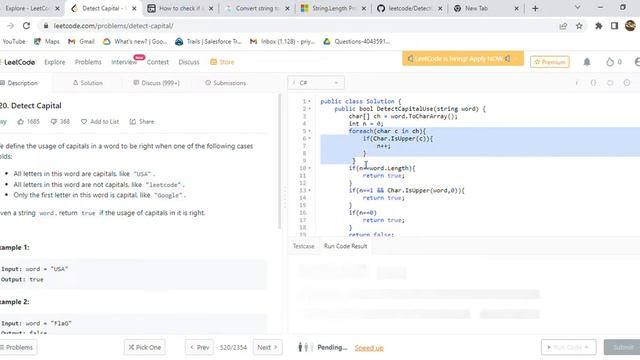The image size is (640, 360).
Task: Click the Run Code button
Action: 569,347
